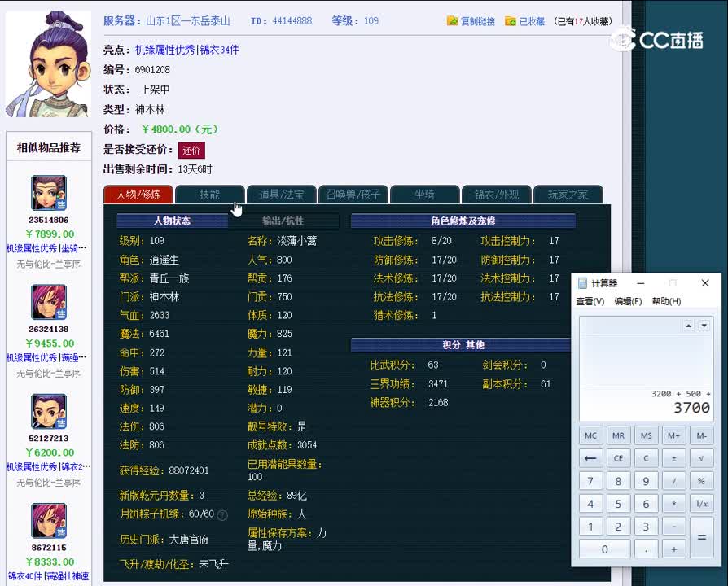Minimize the calculator window
This screenshot has height=586, width=728.
coord(641,283)
